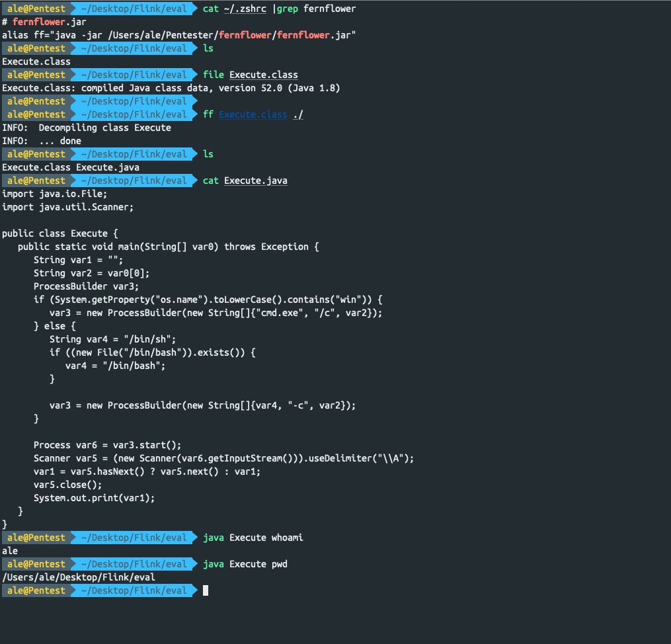Click the 'version 52.0 (Java 1.8)' output
This screenshot has height=644, width=671.
click(x=280, y=88)
